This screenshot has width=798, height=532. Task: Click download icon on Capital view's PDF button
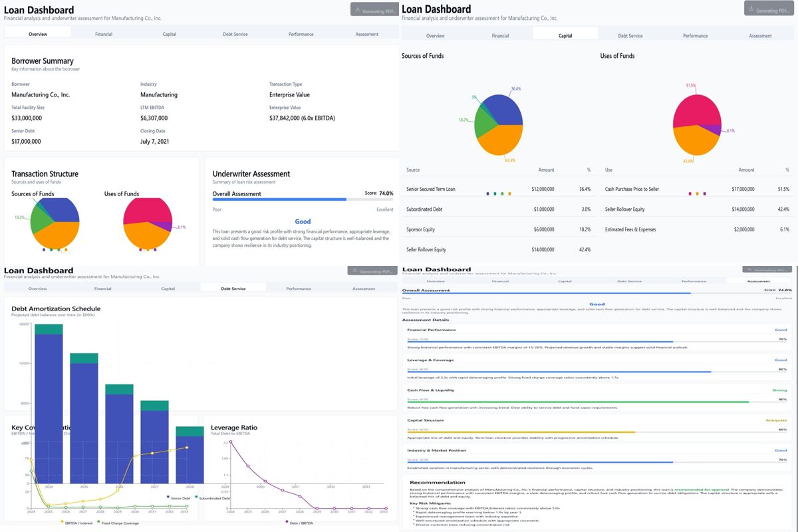(750, 9)
